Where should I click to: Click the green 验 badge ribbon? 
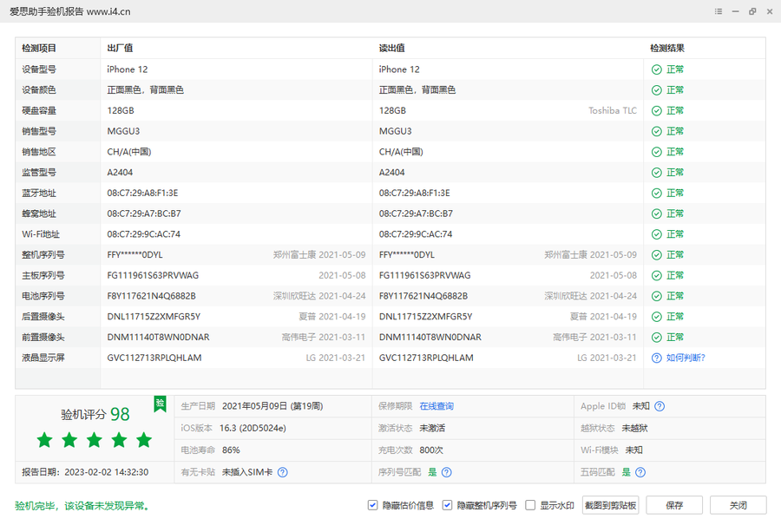[160, 404]
